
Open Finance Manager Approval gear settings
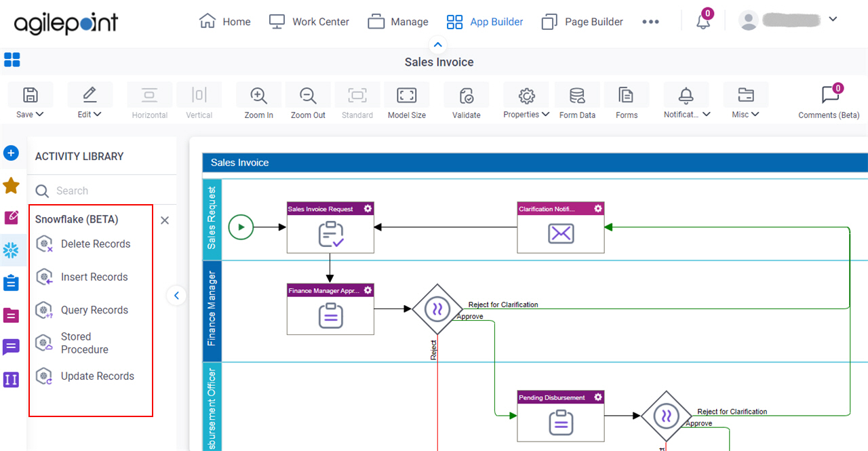(368, 290)
